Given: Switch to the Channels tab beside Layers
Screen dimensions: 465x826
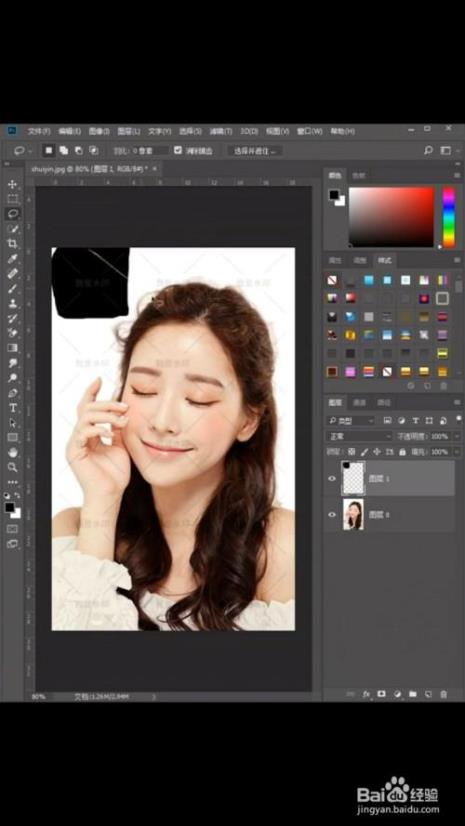Looking at the screenshot, I should [x=360, y=403].
